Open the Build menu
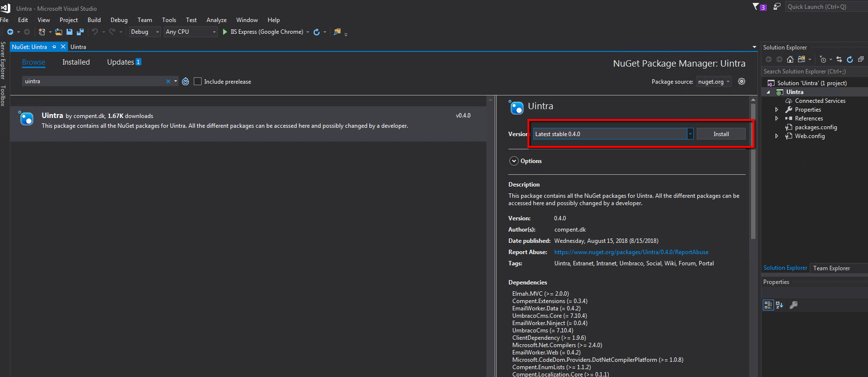868x377 pixels. [x=94, y=20]
